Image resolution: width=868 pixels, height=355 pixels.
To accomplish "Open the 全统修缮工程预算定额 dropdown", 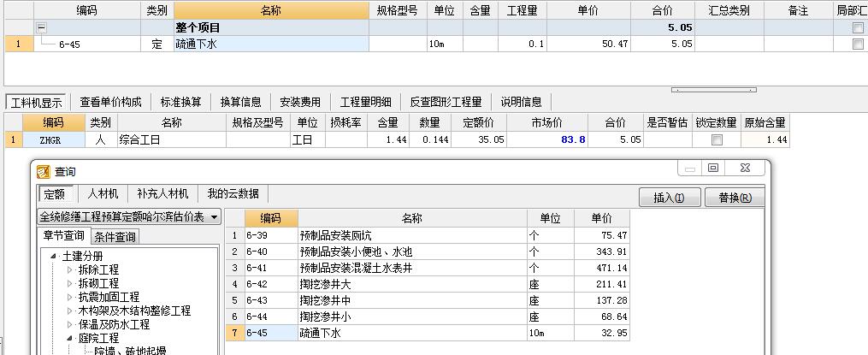I will pos(215,216).
